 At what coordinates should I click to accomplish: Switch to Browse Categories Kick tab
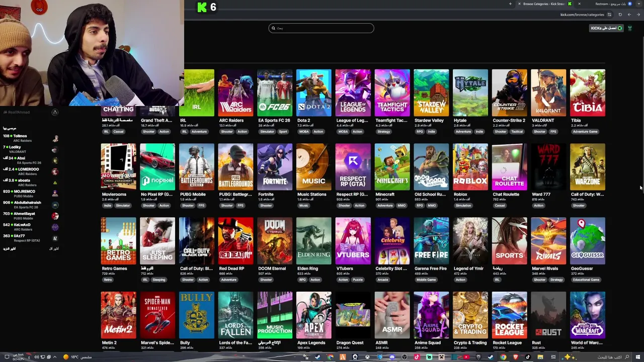(546, 4)
